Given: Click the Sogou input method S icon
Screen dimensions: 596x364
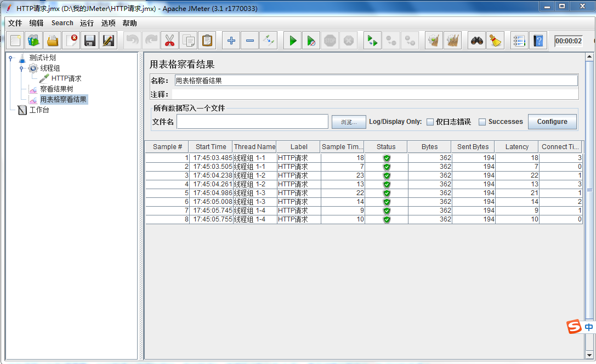Looking at the screenshot, I should tap(574, 327).
